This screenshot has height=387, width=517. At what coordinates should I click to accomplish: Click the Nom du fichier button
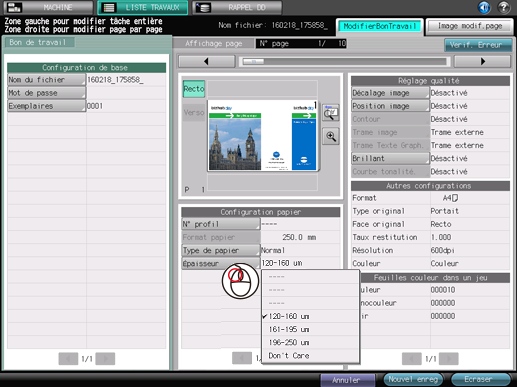(x=47, y=80)
